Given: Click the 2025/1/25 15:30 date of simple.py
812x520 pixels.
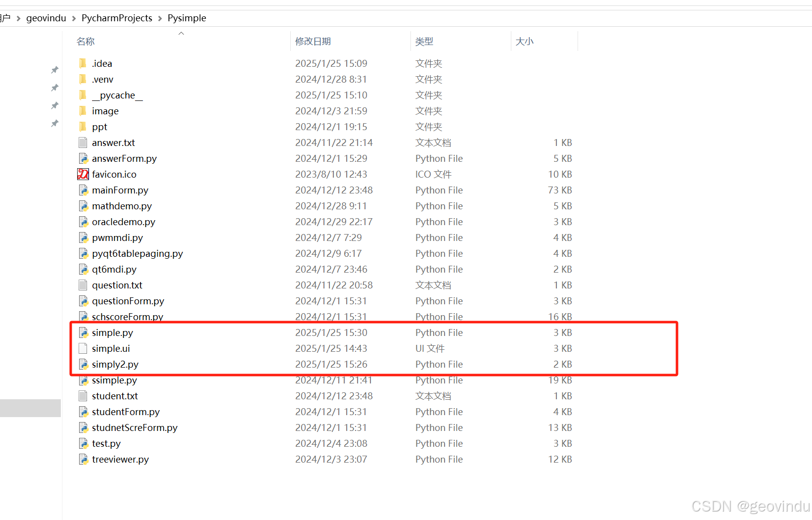Looking at the screenshot, I should pyautogui.click(x=331, y=332).
